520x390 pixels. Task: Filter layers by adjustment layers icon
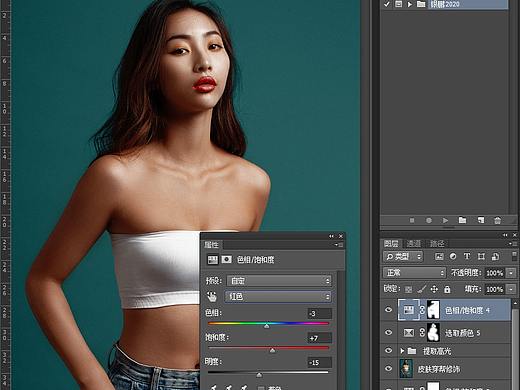(x=453, y=256)
